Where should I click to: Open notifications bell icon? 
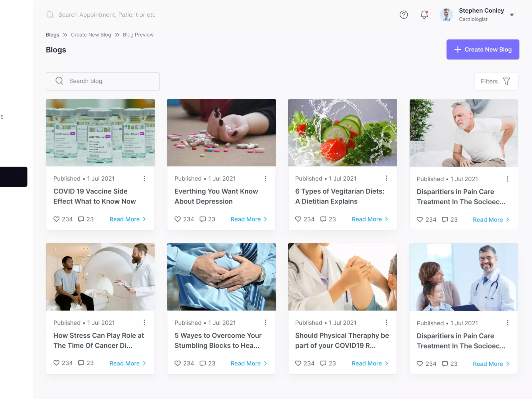click(x=424, y=15)
